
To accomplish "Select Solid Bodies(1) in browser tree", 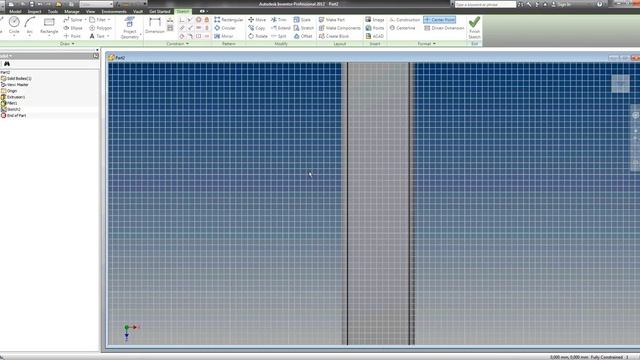I will (16, 78).
